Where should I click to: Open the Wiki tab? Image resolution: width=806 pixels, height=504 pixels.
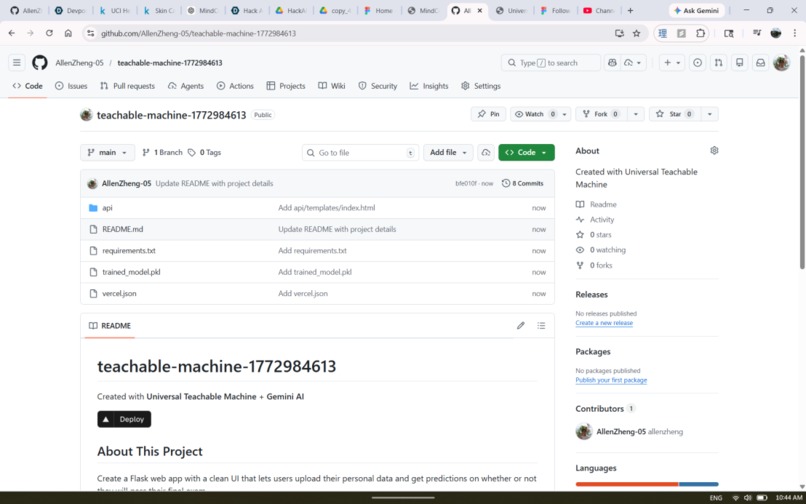pos(332,86)
